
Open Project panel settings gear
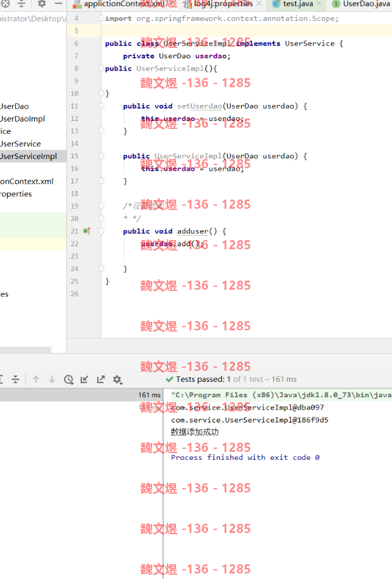pyautogui.click(x=42, y=4)
